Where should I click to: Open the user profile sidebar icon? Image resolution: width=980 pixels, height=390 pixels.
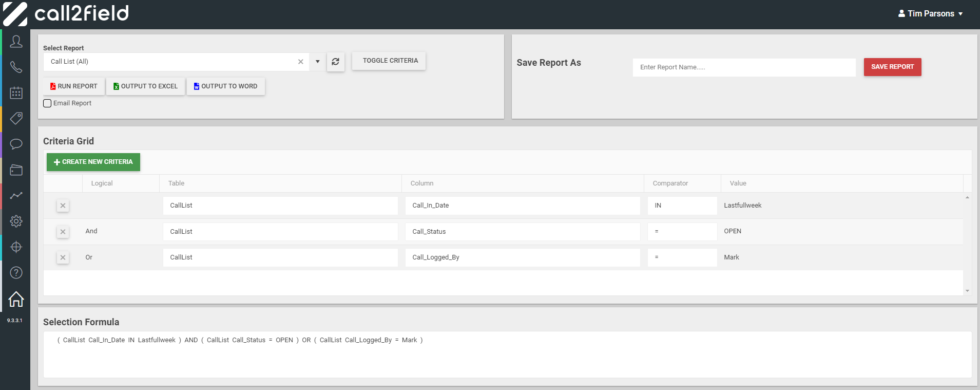tap(16, 42)
